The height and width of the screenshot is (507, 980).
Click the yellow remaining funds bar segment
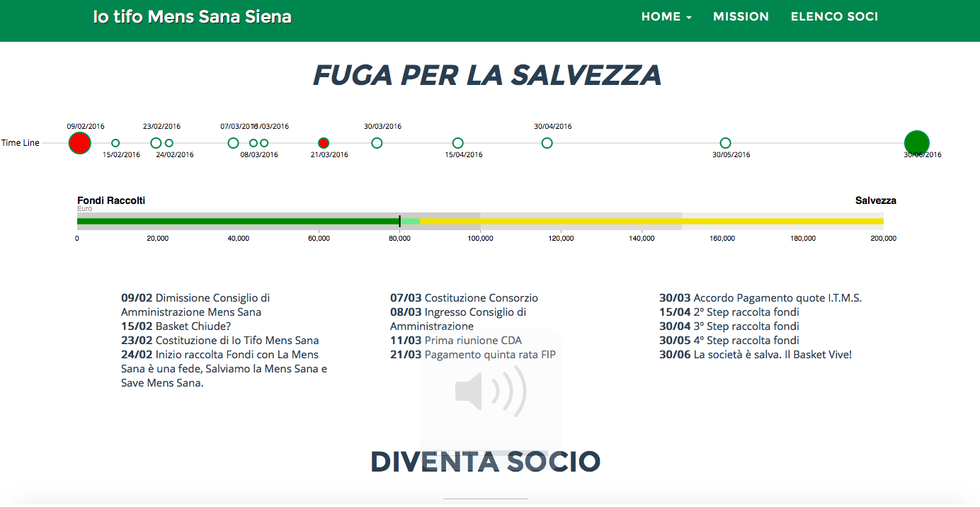(651, 222)
